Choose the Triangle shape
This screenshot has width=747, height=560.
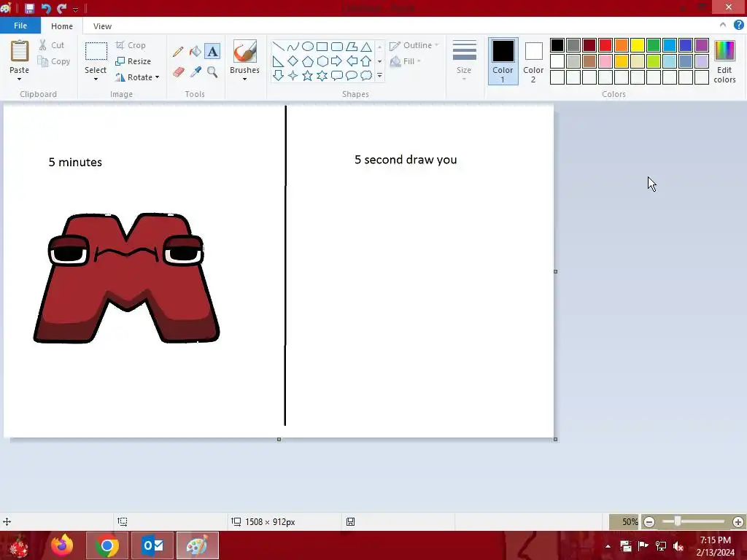click(366, 46)
